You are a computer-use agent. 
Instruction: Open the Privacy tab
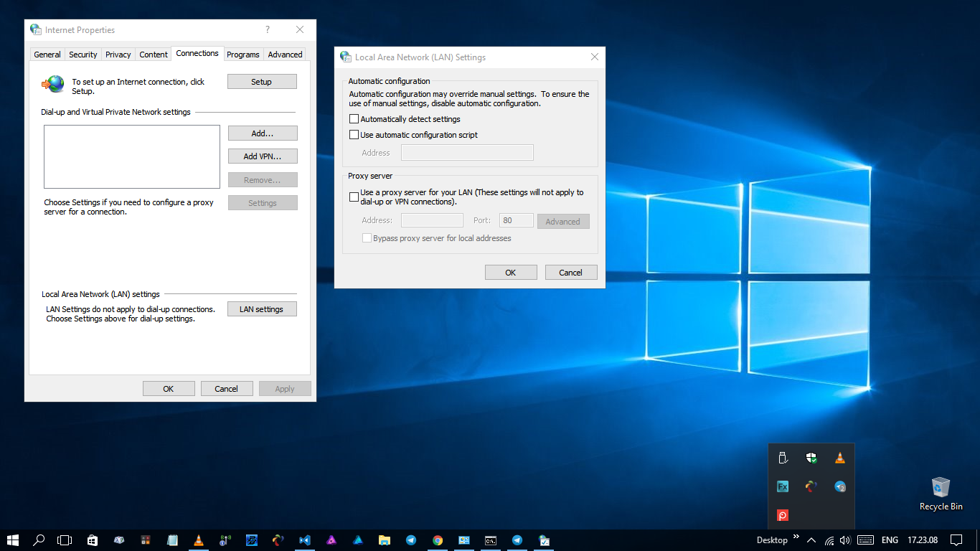click(118, 55)
